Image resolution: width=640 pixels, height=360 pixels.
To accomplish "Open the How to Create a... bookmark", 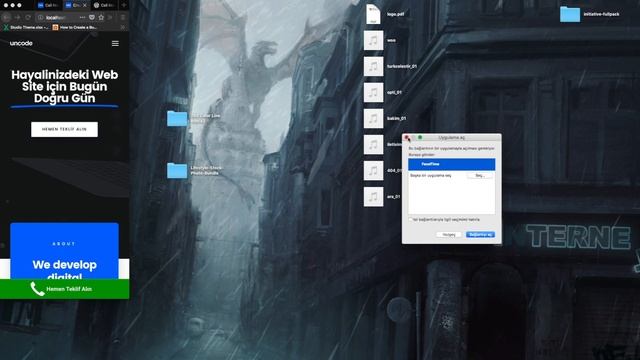I will tap(75, 27).
